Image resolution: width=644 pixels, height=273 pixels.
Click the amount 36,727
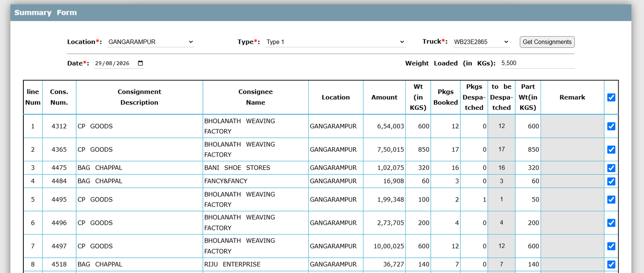pyautogui.click(x=394, y=264)
